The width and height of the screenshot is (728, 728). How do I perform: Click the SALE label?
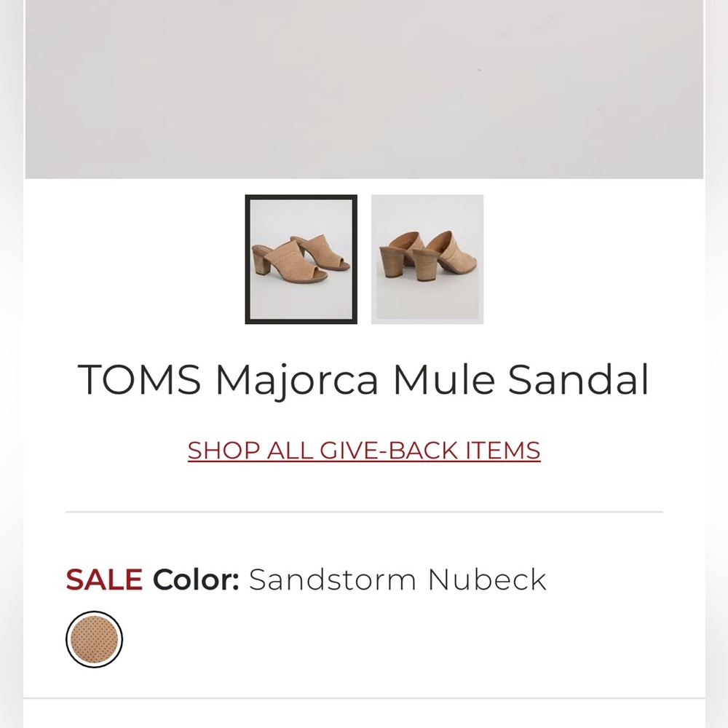[x=104, y=579]
